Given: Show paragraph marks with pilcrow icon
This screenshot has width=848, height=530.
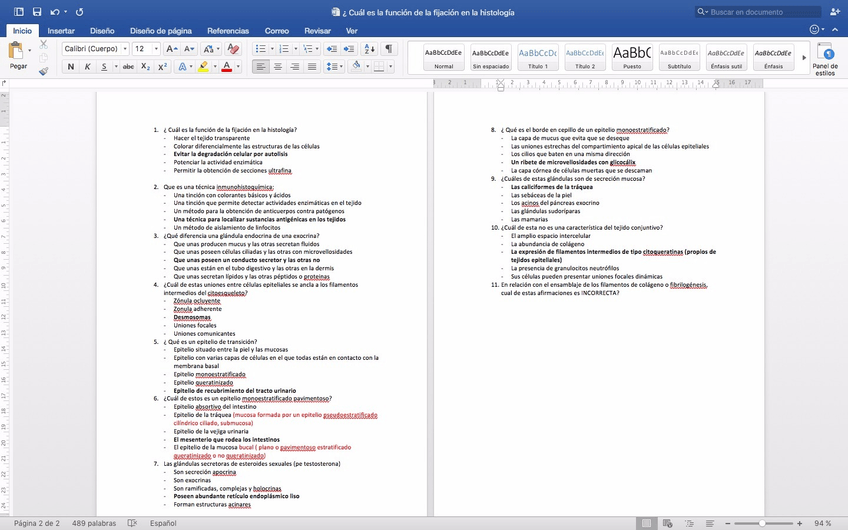Looking at the screenshot, I should [x=389, y=48].
